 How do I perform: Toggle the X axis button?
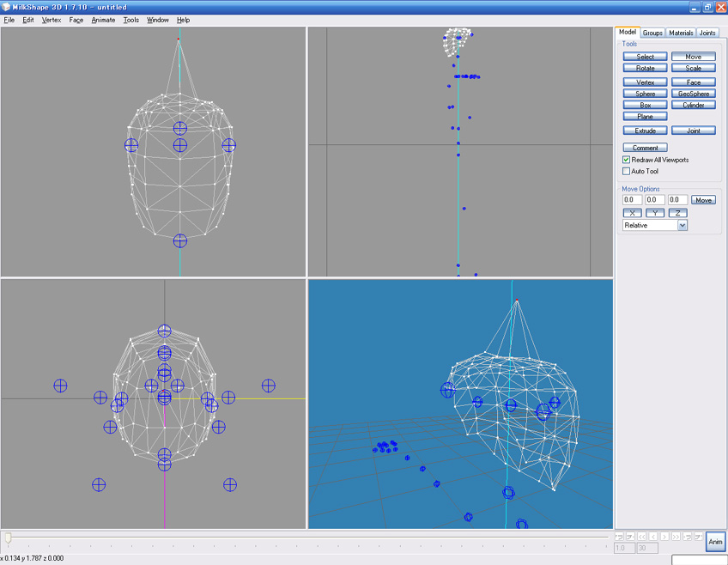click(632, 213)
